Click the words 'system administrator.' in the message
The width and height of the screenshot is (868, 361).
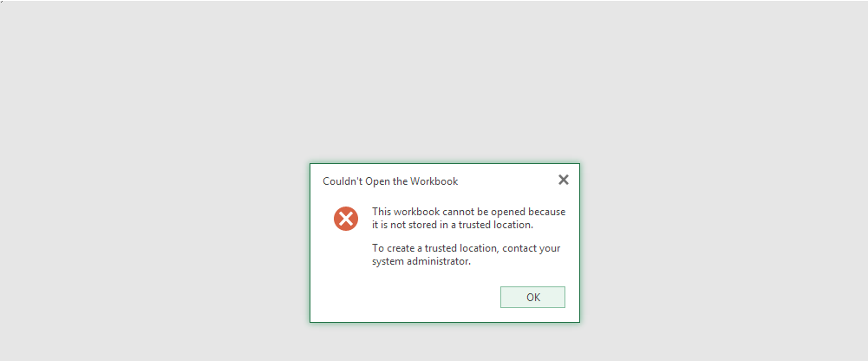[421, 262]
